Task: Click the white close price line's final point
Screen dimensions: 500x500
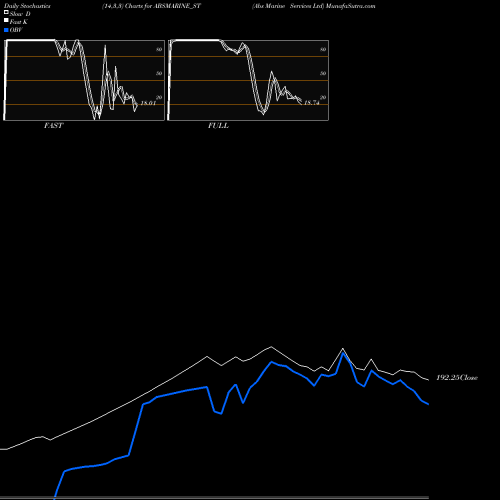Action: click(428, 380)
